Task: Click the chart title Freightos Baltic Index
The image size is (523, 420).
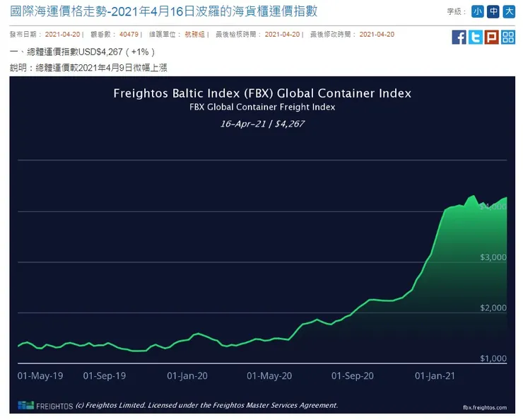Action: (262, 93)
